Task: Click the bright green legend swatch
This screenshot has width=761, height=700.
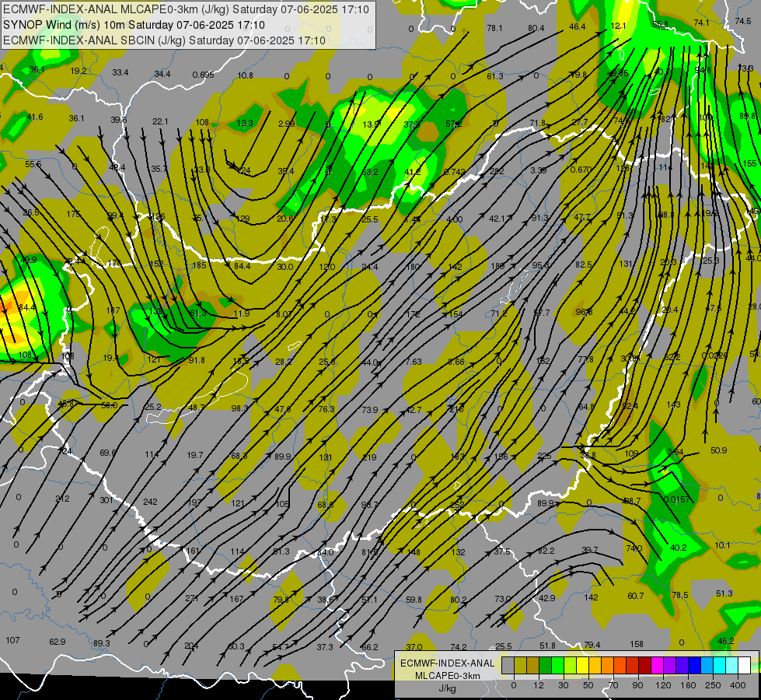Action: [x=557, y=665]
